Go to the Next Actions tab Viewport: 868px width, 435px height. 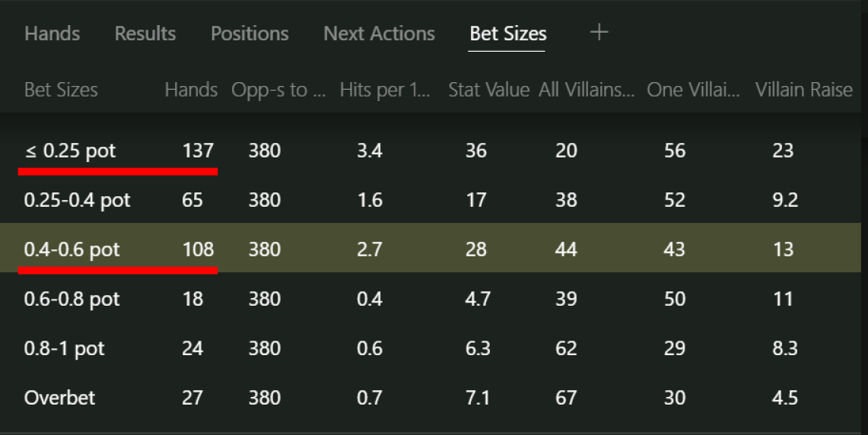pyautogui.click(x=379, y=33)
